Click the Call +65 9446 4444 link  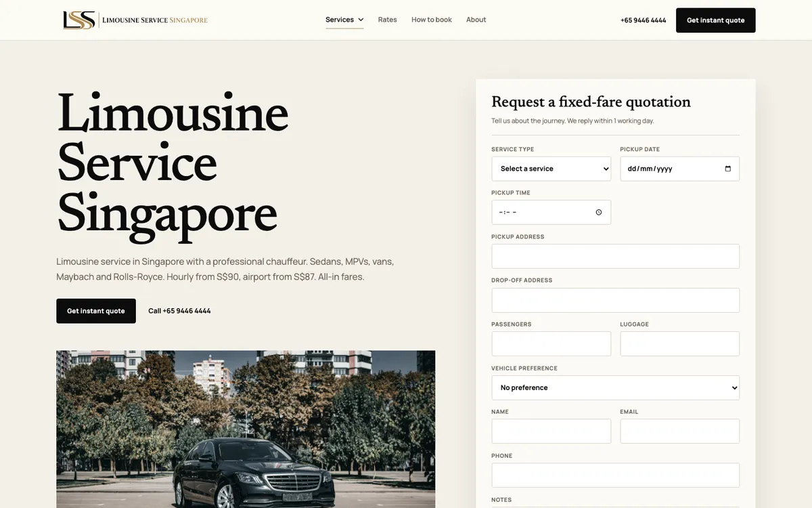[x=179, y=311]
